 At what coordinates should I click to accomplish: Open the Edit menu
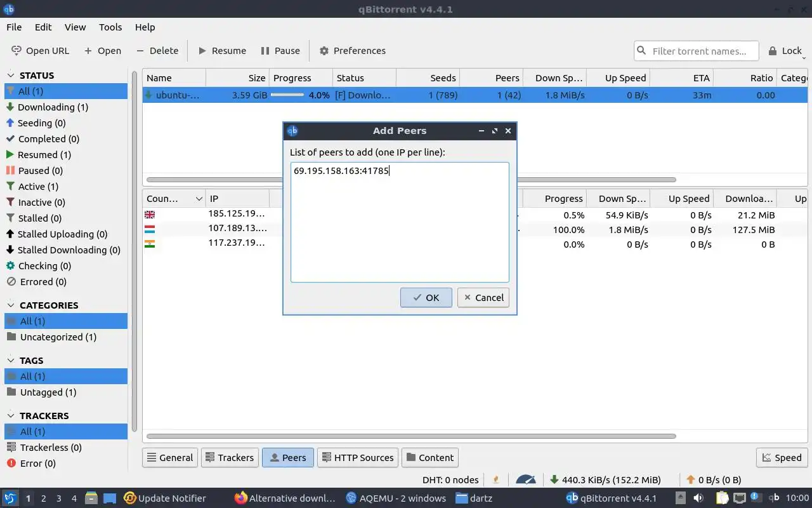(x=43, y=27)
